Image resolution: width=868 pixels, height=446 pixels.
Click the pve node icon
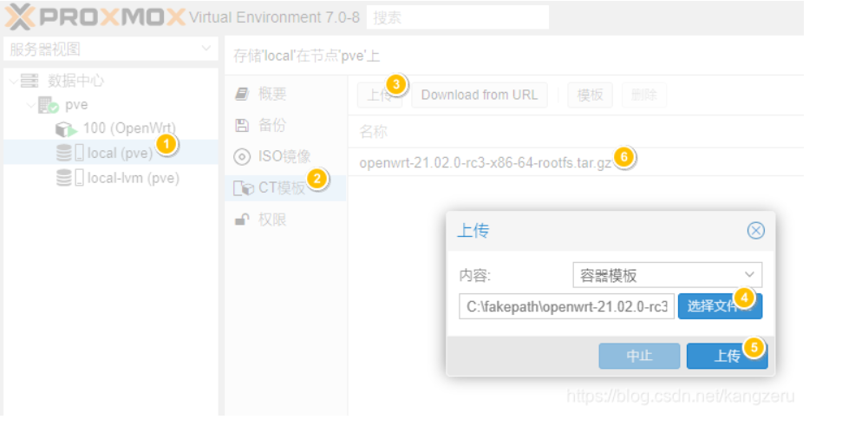49,105
